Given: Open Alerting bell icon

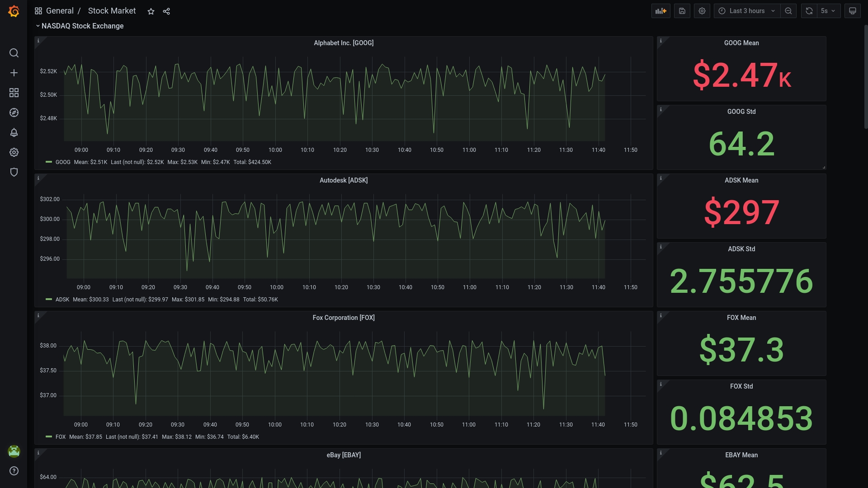Looking at the screenshot, I should pyautogui.click(x=14, y=132).
